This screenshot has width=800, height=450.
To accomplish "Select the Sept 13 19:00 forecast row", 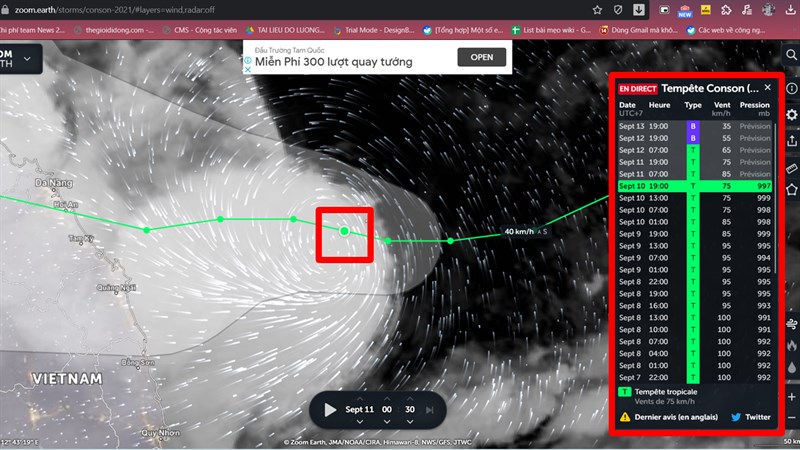I will pos(694,126).
